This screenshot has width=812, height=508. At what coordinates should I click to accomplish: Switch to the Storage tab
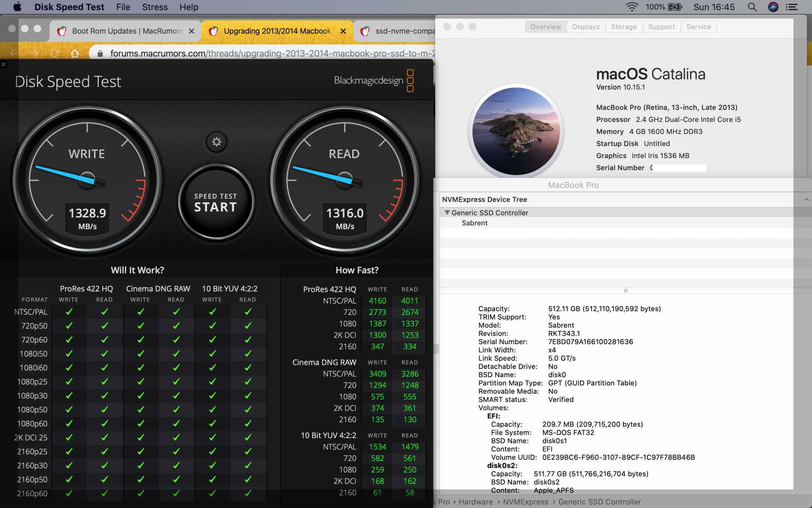coord(624,27)
